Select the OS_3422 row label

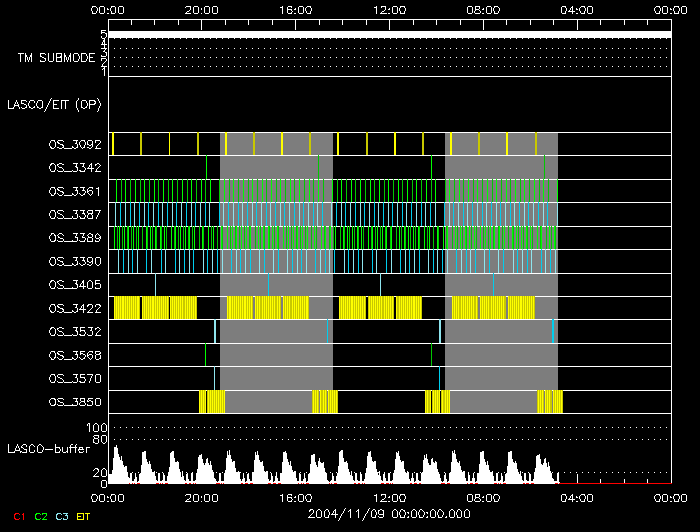[x=74, y=308]
